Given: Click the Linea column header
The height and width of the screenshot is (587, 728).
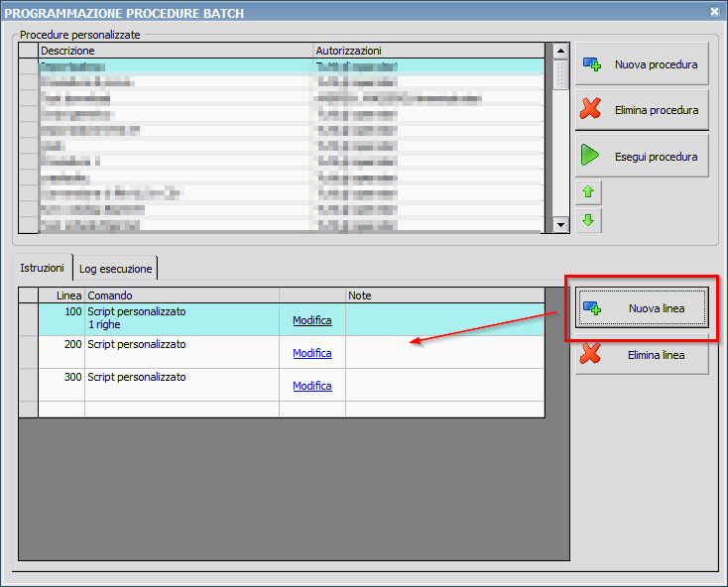Looking at the screenshot, I should [61, 295].
